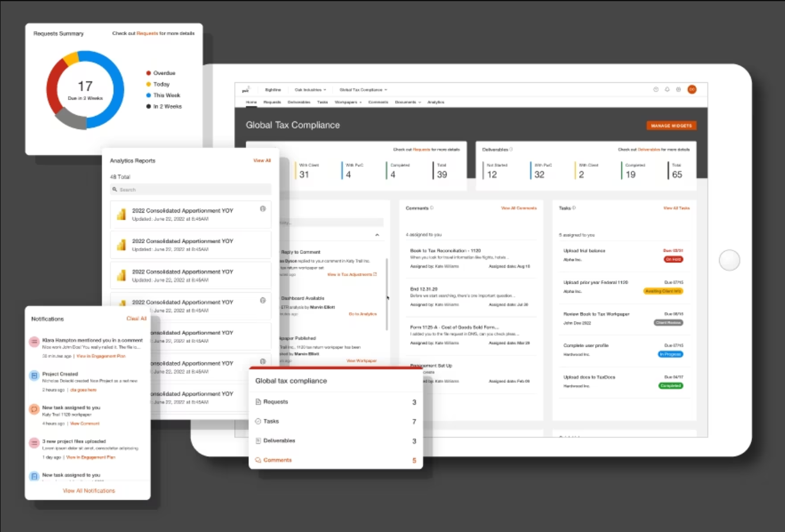Screen dimensions: 785x532
Task: Expand the Workpapers menu dropdown
Action: [348, 102]
